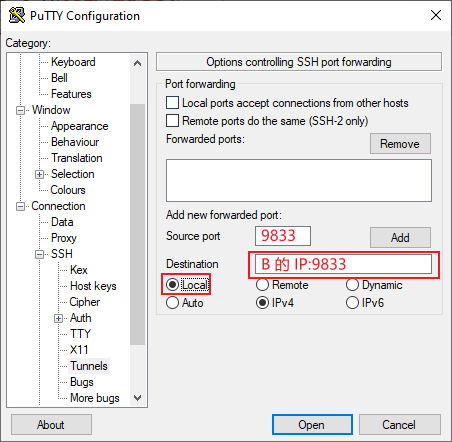
Task: Expand the Selection tree node
Action: click(x=39, y=174)
